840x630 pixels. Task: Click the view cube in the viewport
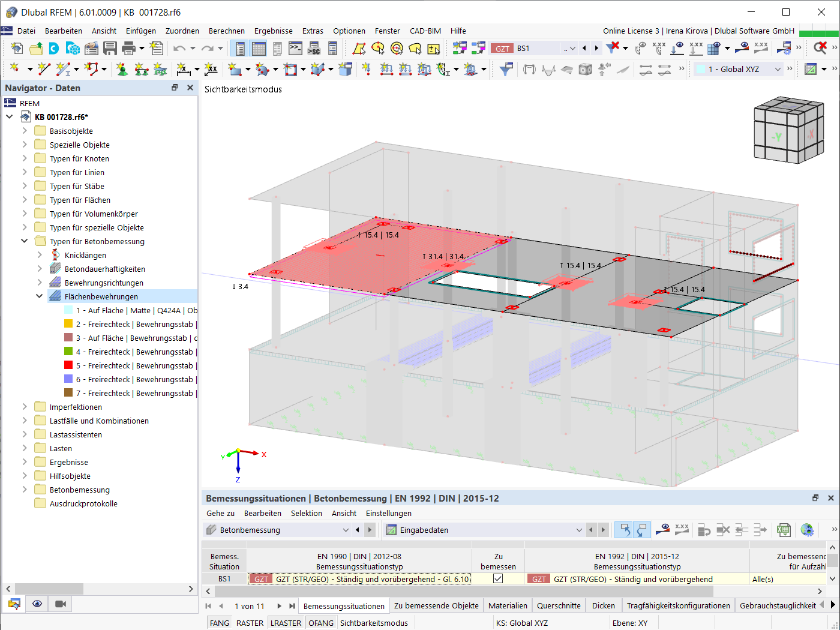pos(788,130)
